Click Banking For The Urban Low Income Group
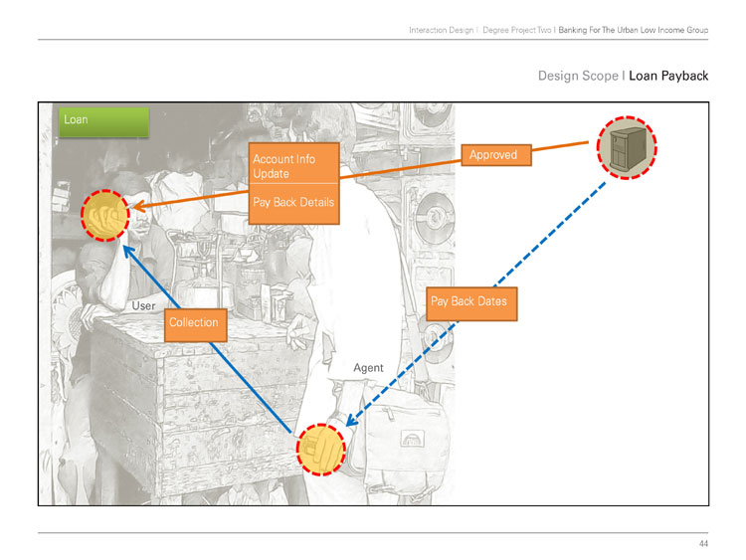Screen dimensions: 746x560 (x=634, y=30)
